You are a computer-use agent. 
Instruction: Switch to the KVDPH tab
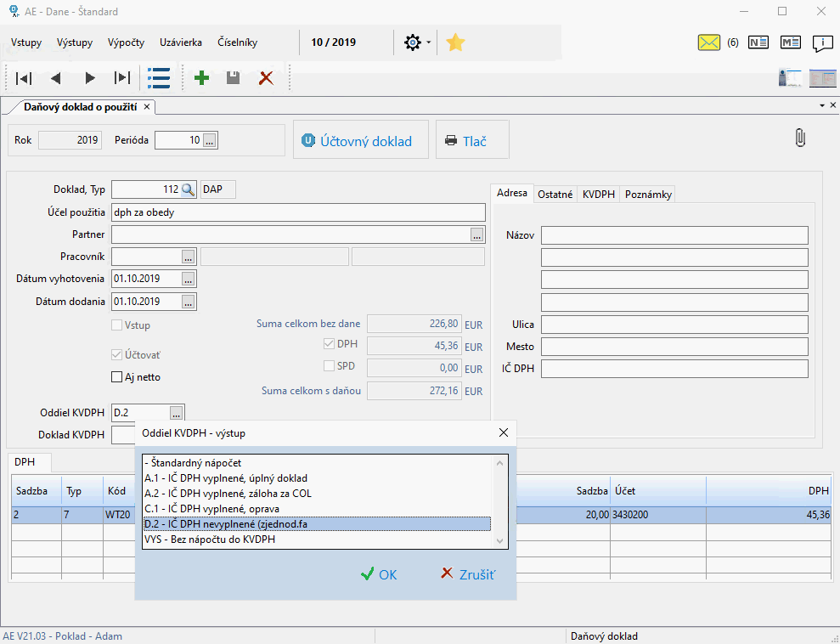coord(599,195)
